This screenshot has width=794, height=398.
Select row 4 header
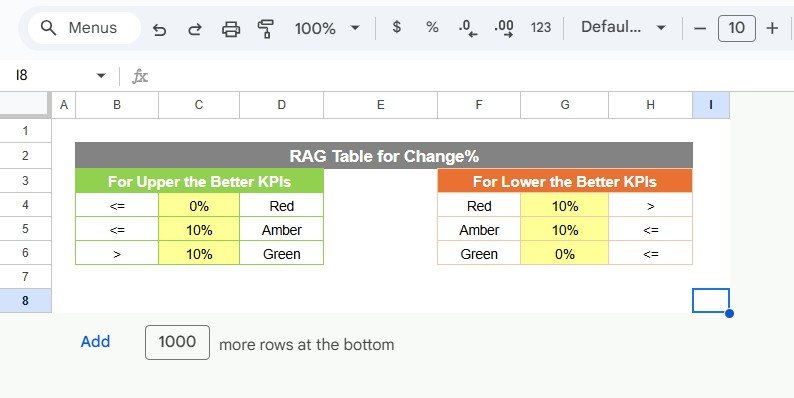tap(25, 205)
